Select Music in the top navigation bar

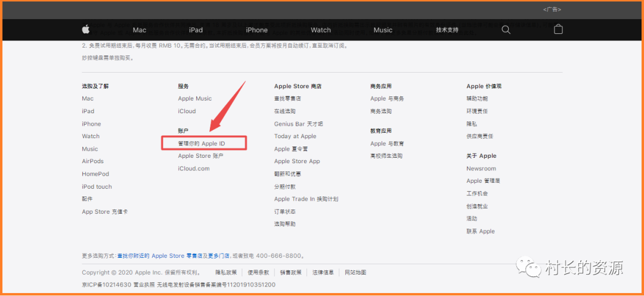point(383,30)
